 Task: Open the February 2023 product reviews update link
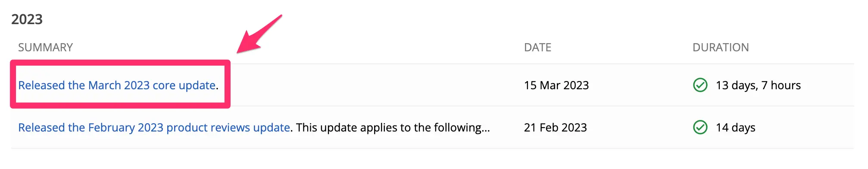coord(154,128)
